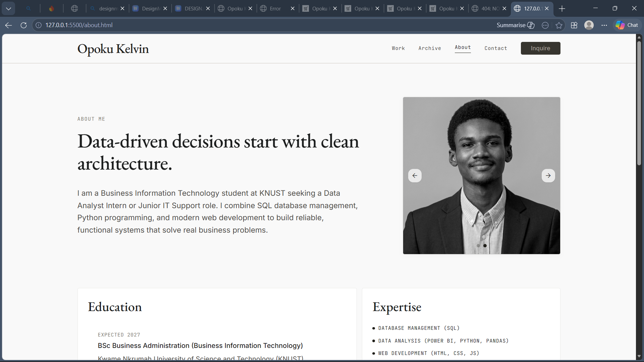The width and height of the screenshot is (644, 362).
Task: Click the BSc Business Administration degree title
Action: click(x=200, y=346)
